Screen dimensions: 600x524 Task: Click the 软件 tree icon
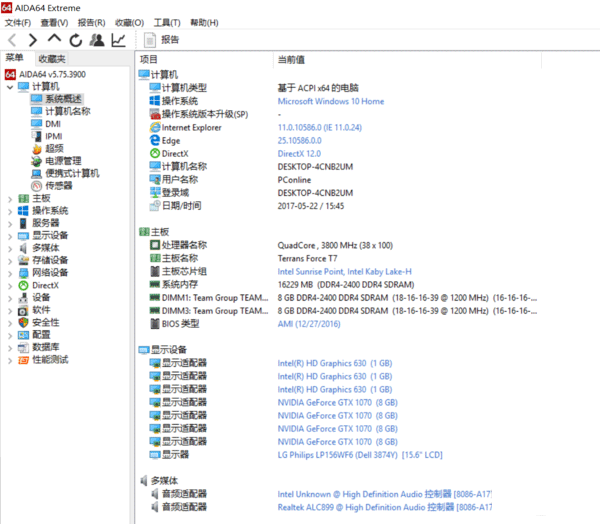pyautogui.click(x=23, y=310)
